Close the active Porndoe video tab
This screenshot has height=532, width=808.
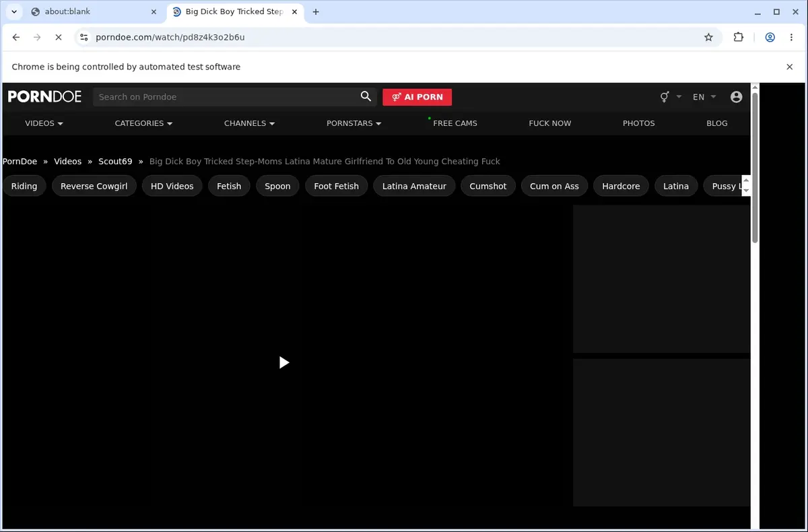(x=295, y=11)
